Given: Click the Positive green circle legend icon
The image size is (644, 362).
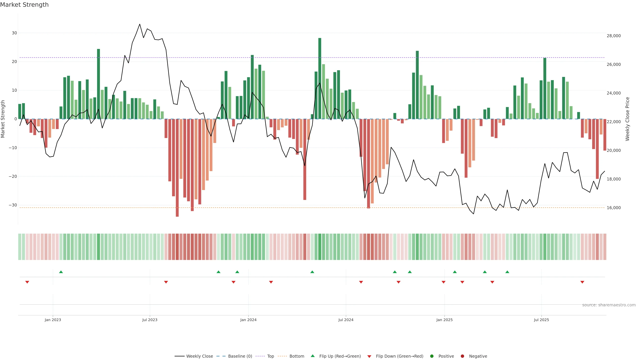Looking at the screenshot, I should (x=432, y=356).
